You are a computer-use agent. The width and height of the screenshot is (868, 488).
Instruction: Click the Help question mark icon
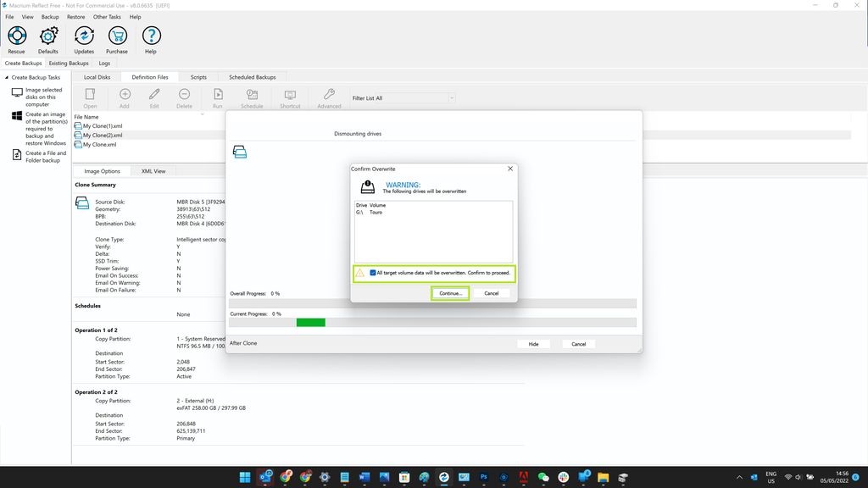(150, 38)
